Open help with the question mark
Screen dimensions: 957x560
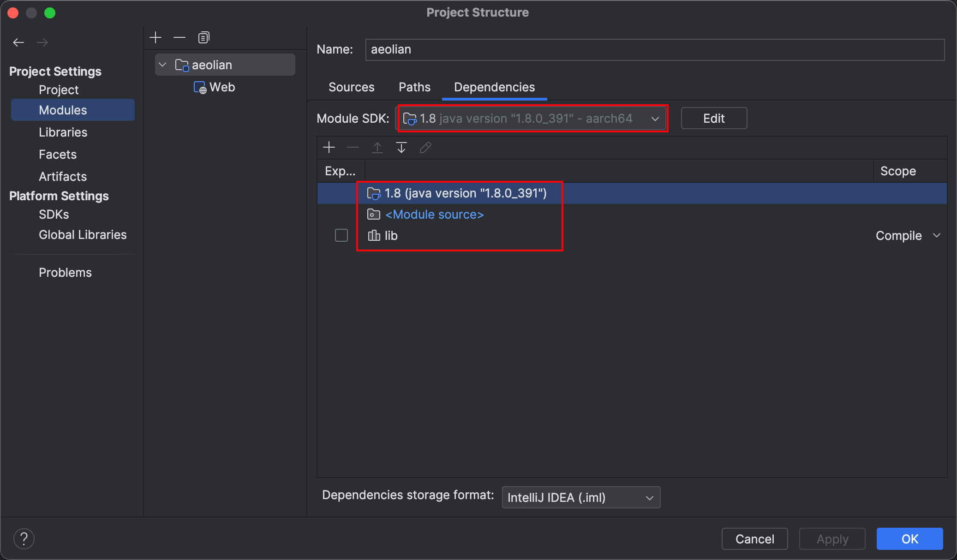(x=24, y=538)
